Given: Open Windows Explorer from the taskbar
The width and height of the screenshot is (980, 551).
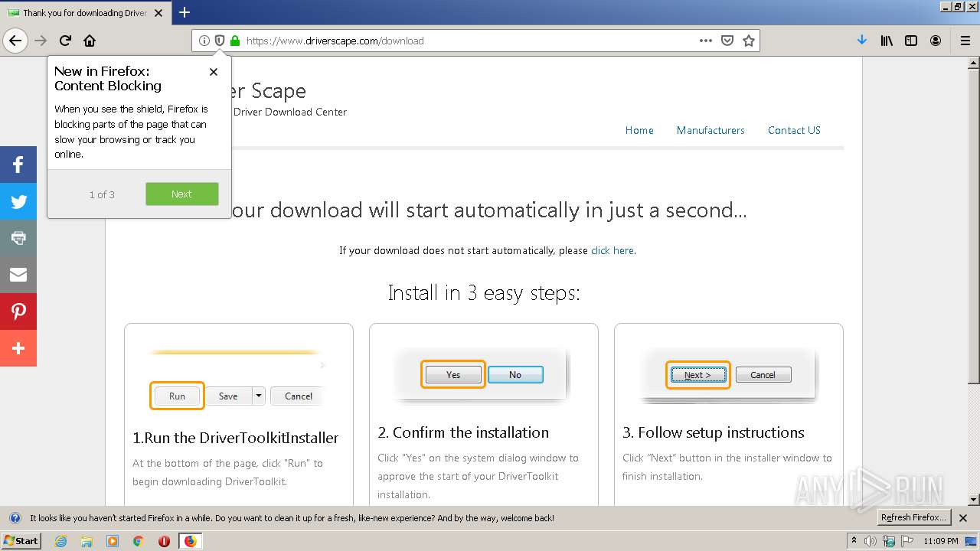Looking at the screenshot, I should click(x=87, y=541).
